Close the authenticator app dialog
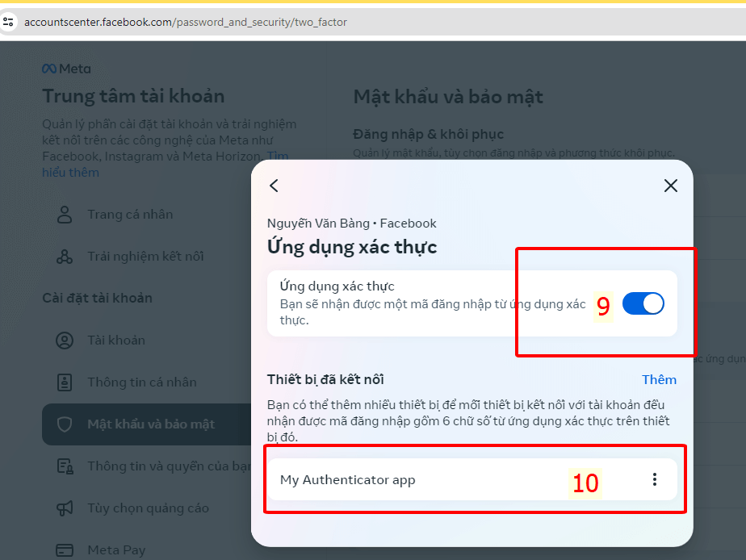The width and height of the screenshot is (746, 560). point(670,186)
